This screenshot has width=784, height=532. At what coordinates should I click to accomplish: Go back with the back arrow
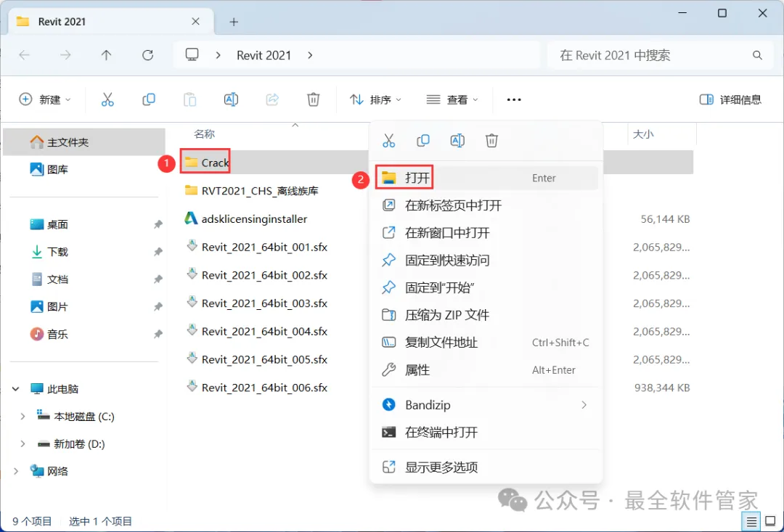click(x=24, y=55)
